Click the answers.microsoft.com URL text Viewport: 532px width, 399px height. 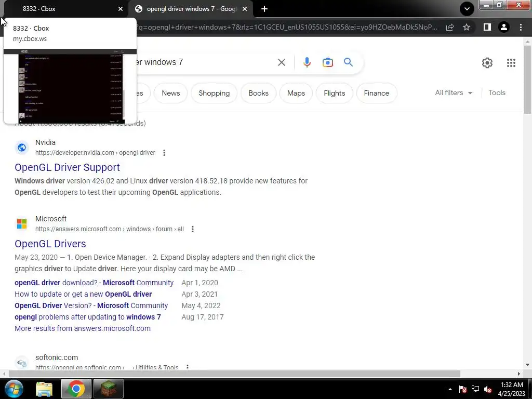(x=109, y=229)
